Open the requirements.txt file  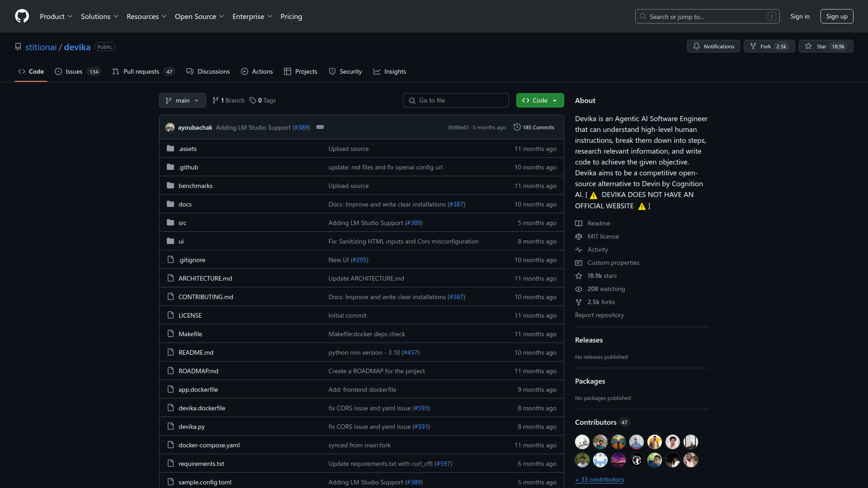coord(201,464)
